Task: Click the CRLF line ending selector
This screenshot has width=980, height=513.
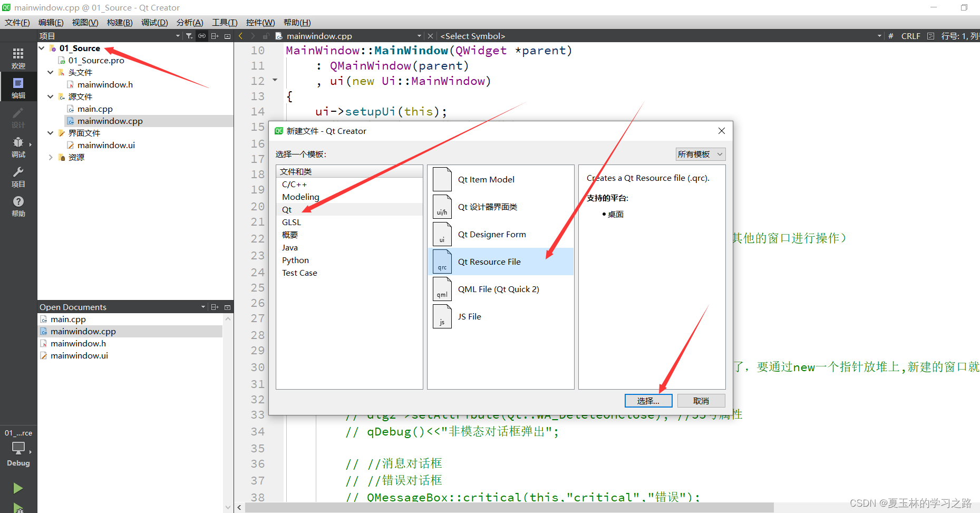Action: click(x=910, y=36)
